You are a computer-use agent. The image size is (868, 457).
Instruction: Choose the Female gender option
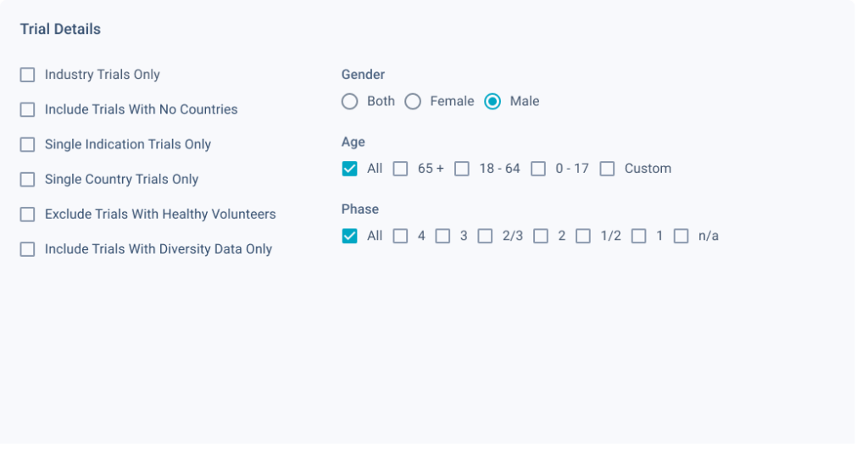413,102
